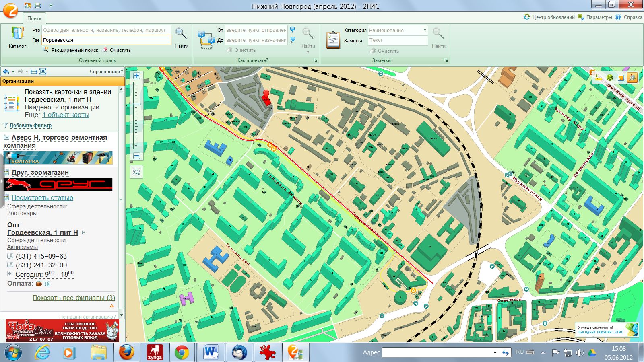This screenshot has width=644, height=362.
Task: Open the 2GIS application menu orb
Action: pos(10,10)
